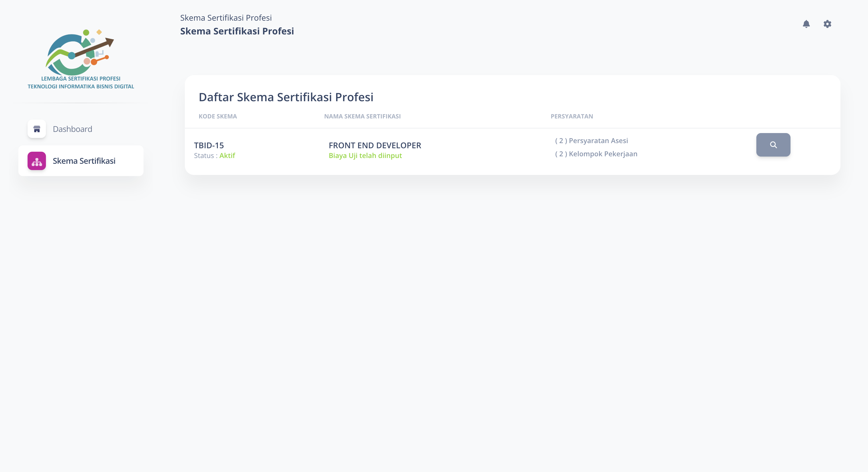
Task: Click the FRONT END DEVELOPER scheme name
Action: [x=375, y=145]
